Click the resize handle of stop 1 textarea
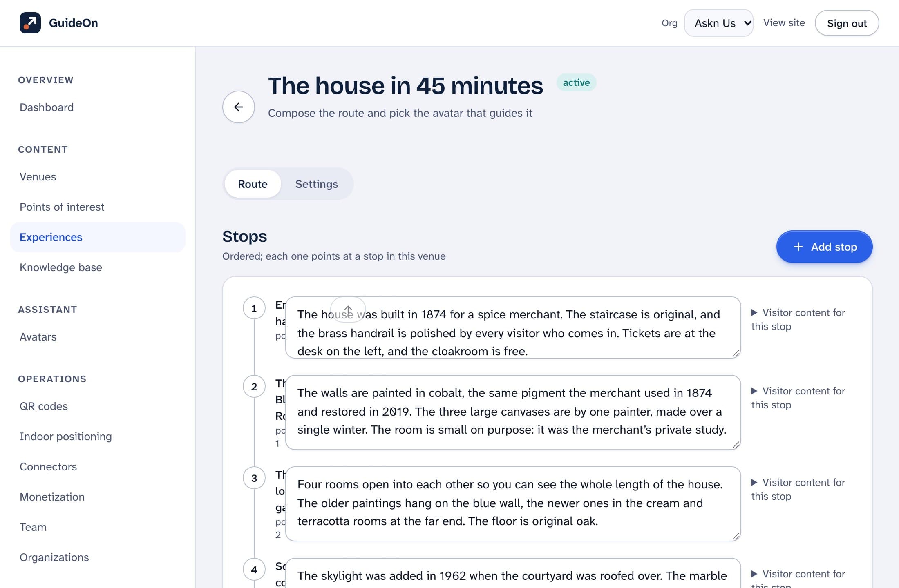 [736, 354]
